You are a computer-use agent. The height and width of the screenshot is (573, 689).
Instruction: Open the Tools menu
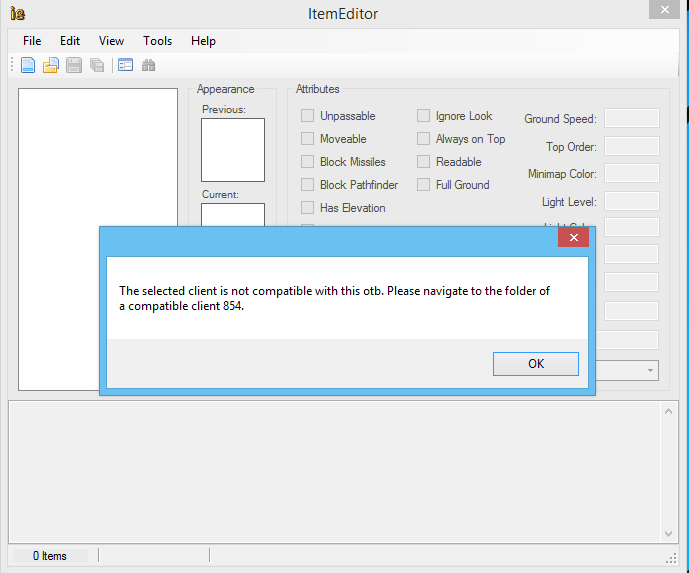[x=157, y=41]
